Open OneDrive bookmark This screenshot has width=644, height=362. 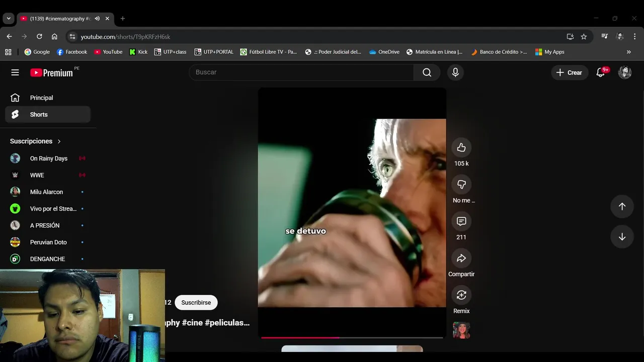[384, 52]
